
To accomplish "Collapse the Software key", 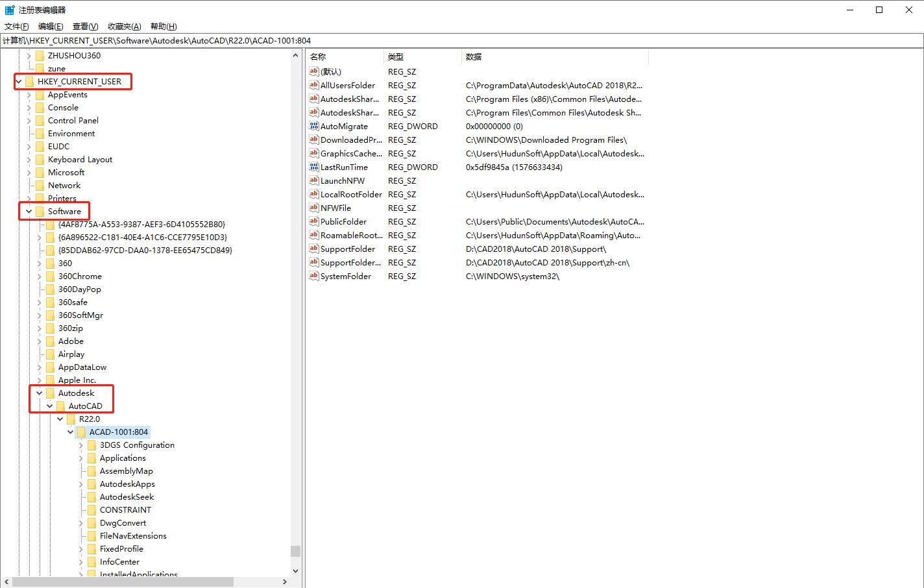I will tap(28, 211).
